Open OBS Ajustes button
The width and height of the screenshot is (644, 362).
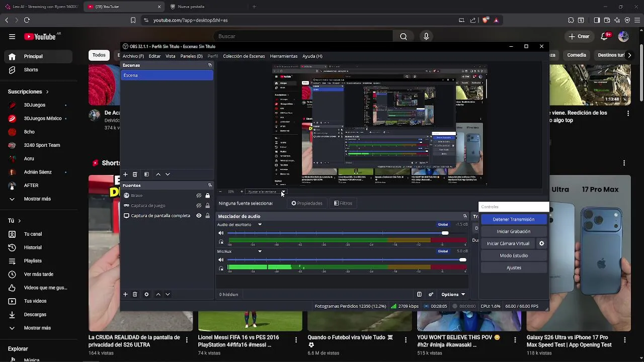click(514, 267)
